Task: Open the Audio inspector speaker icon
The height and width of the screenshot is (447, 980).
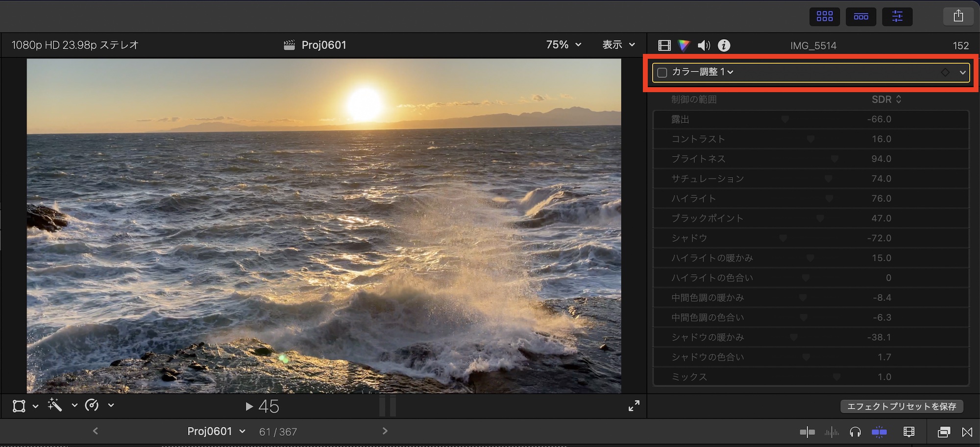Action: coord(704,46)
